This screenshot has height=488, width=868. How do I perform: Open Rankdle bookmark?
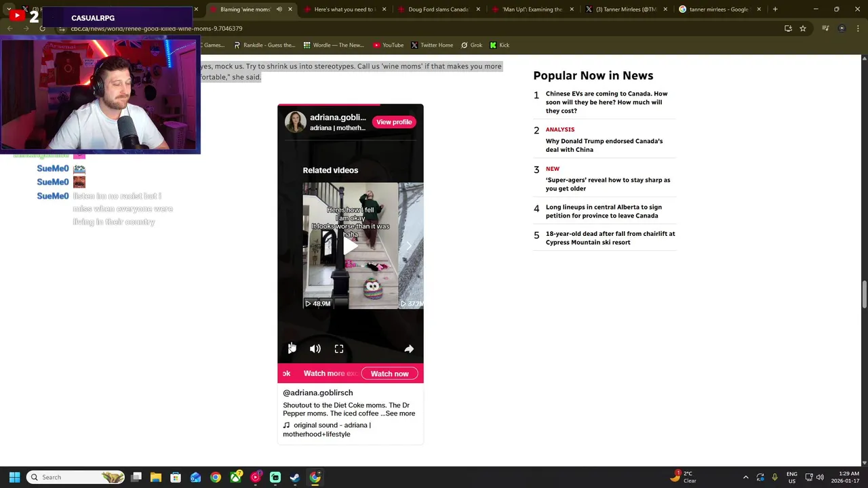pyautogui.click(x=264, y=45)
